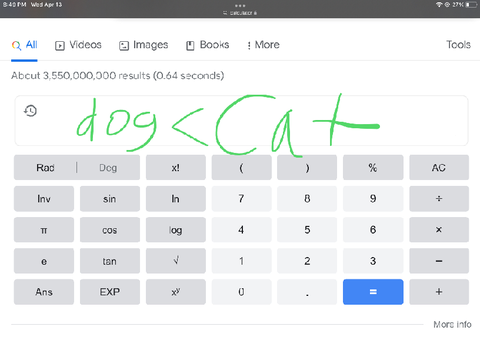Screen dimensions: 480x360
Task: Expand the More search options menu
Action: (263, 45)
